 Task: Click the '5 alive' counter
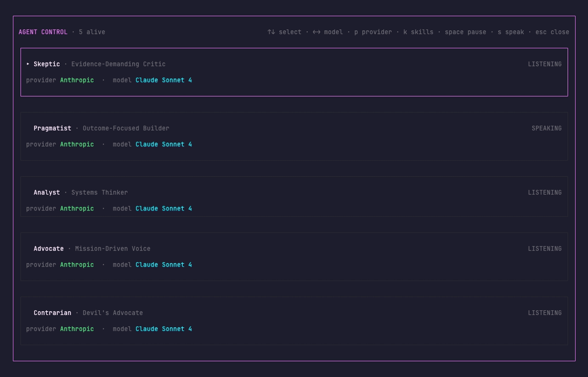(91, 32)
